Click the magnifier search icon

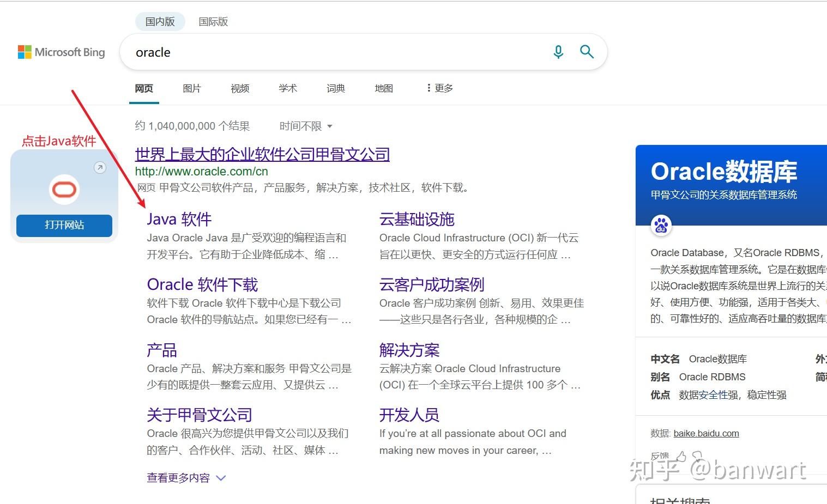(x=587, y=52)
